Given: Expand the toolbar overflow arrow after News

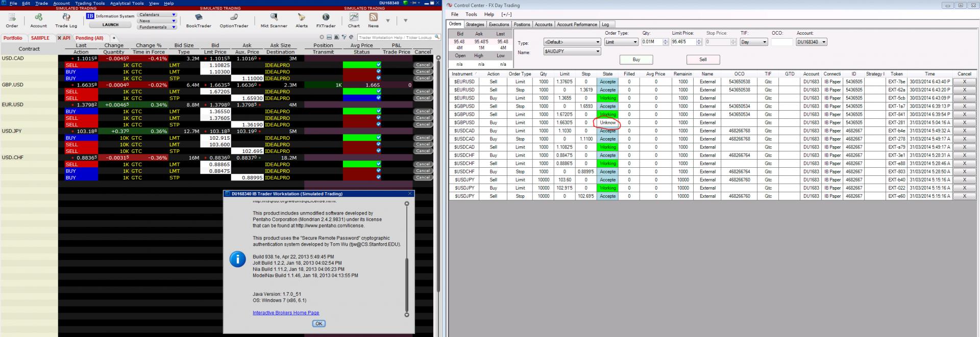Looking at the screenshot, I should click(x=388, y=20).
